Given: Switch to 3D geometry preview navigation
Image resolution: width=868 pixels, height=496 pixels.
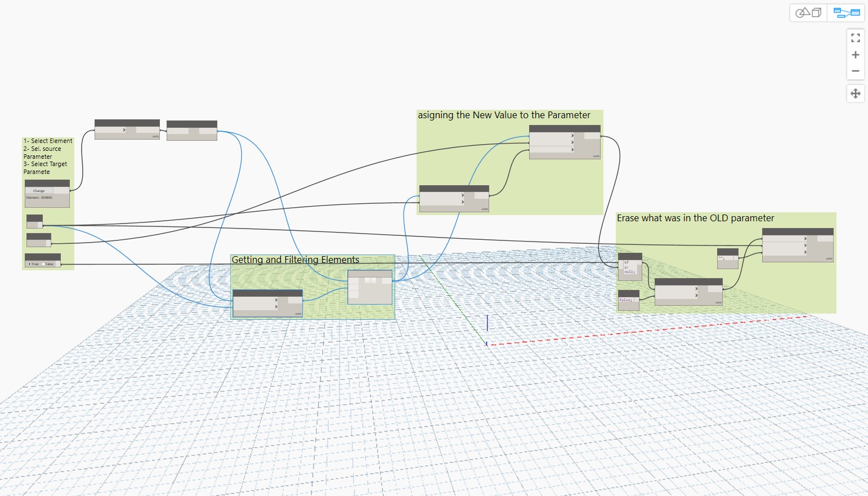Looking at the screenshot, I should pos(808,12).
